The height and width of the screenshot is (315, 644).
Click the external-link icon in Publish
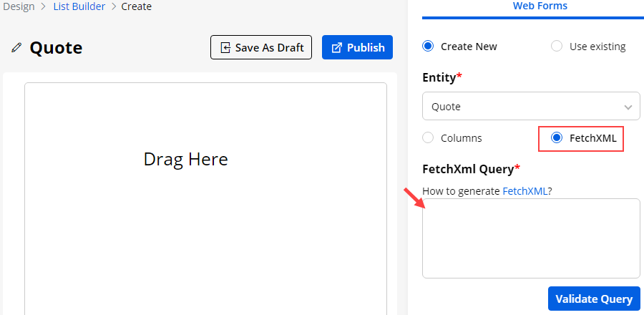(336, 48)
